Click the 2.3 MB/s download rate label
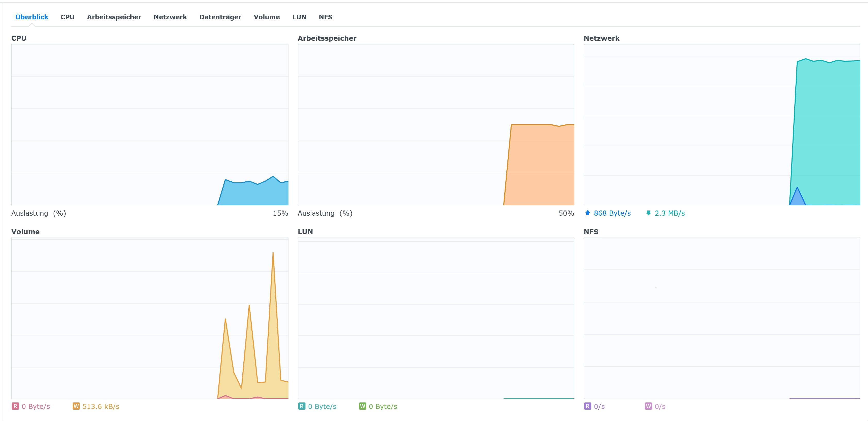The image size is (868, 421). click(669, 213)
